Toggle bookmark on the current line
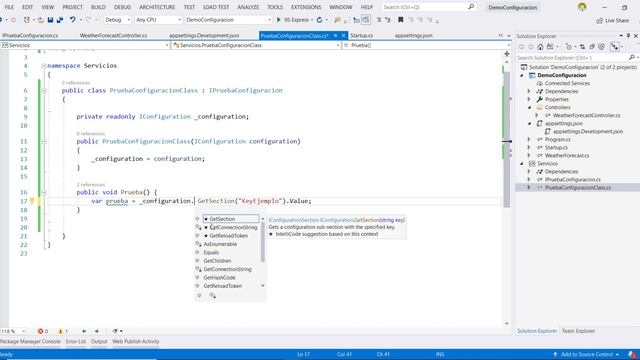Viewport: 640px width, 360px height. click(x=401, y=20)
